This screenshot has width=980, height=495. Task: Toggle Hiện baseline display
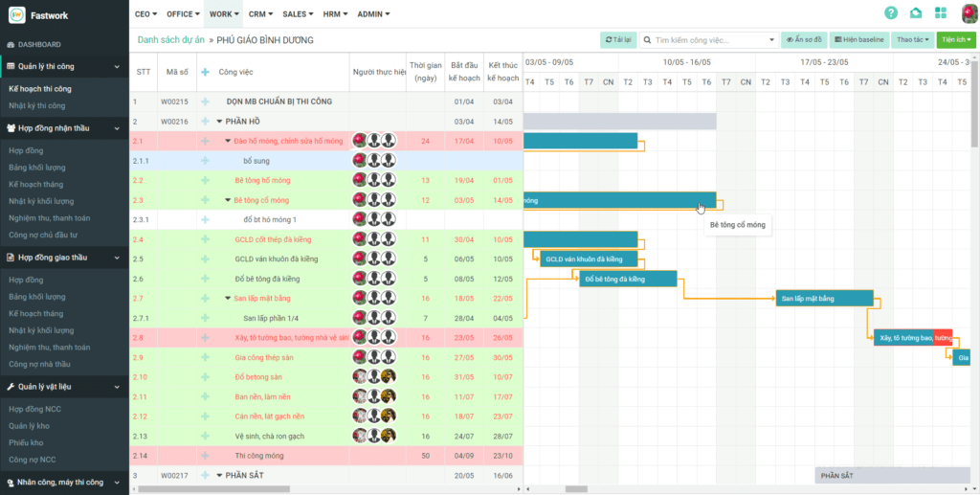859,40
